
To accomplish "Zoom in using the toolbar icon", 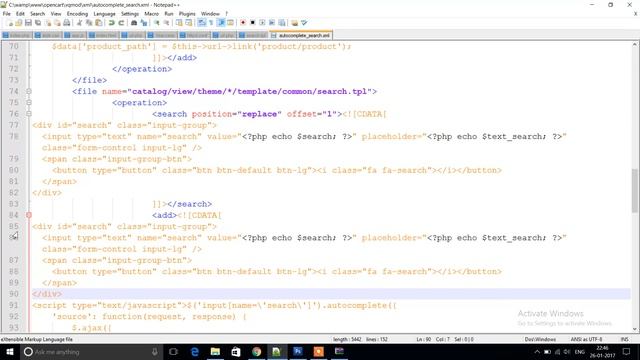I will pos(157,23).
